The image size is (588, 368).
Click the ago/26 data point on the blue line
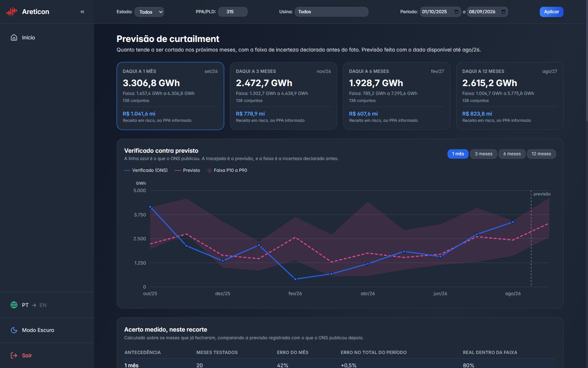513,222
